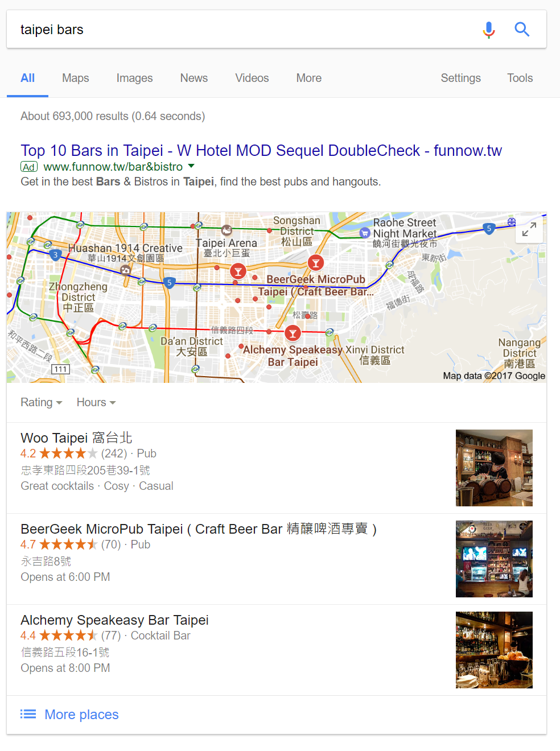560x751 pixels.
Task: Open the Woo Taipei listing
Action: coord(76,438)
